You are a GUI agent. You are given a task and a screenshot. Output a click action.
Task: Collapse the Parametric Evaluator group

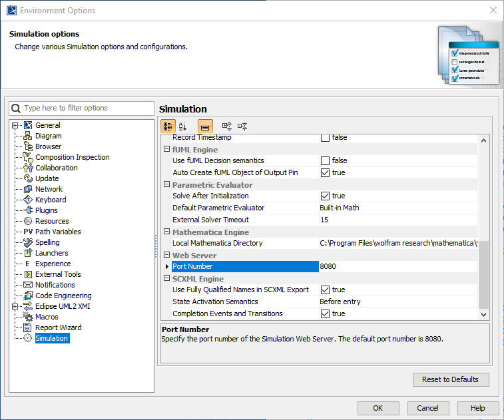pos(166,184)
